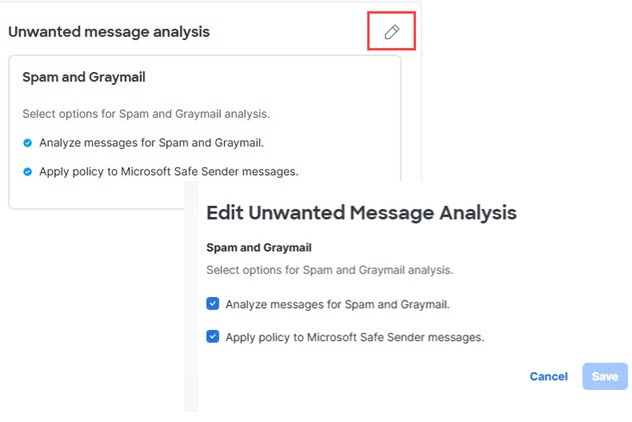Screen dimensions: 632x422
Task: Click Analyze messages text in the summary card
Action: (151, 142)
